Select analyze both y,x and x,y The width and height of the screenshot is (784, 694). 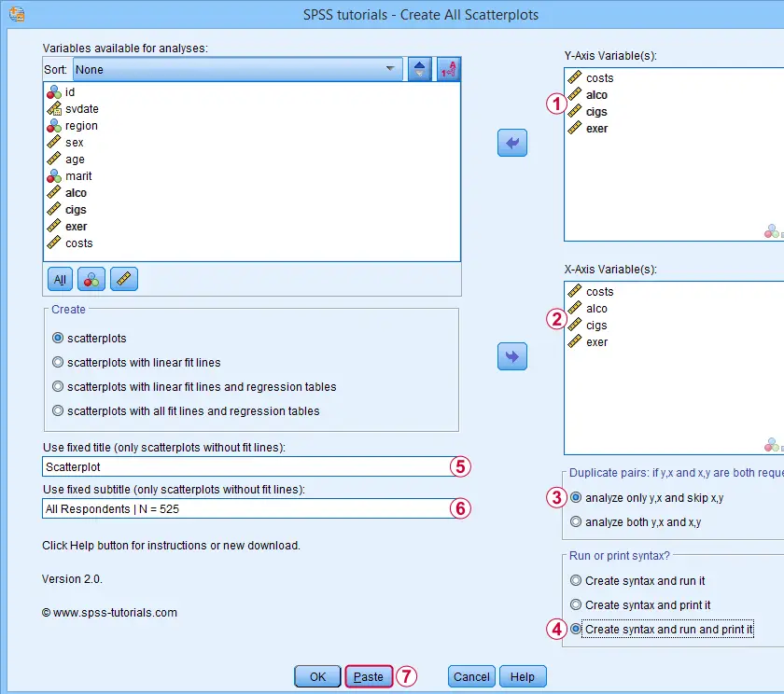tap(636, 521)
